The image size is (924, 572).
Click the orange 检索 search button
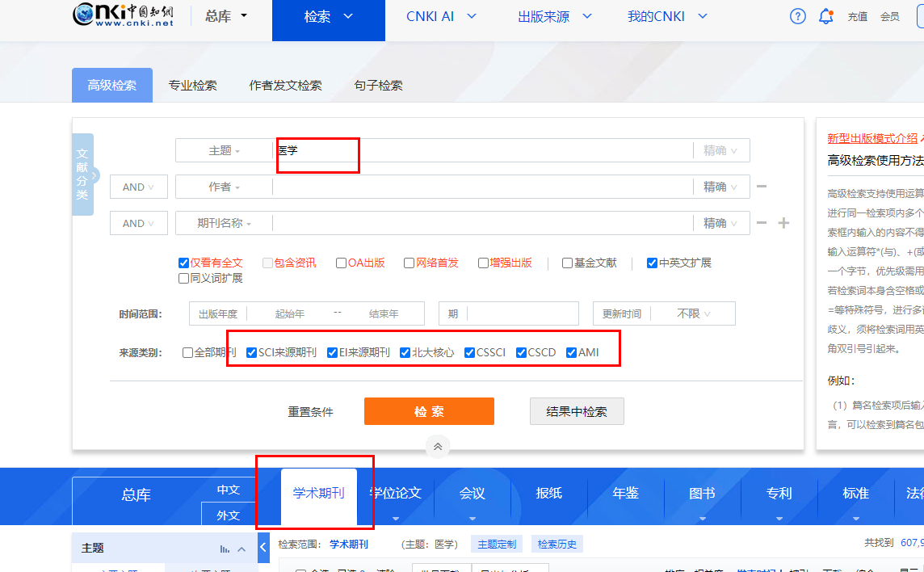429,411
